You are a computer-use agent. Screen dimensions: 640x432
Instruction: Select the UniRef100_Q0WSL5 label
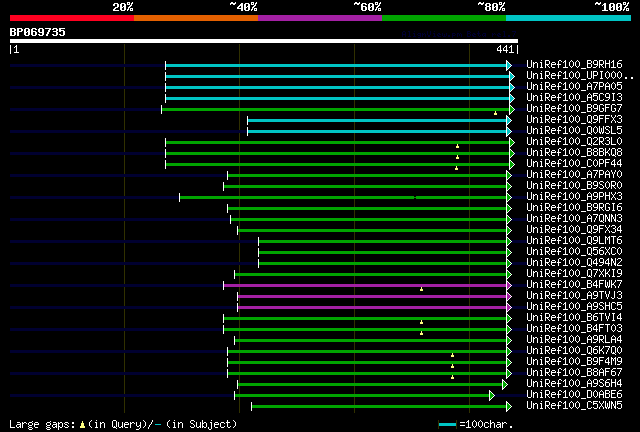(574, 130)
